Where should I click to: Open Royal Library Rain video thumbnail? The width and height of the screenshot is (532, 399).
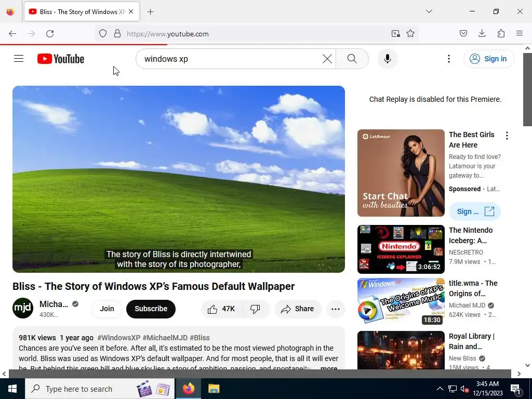click(x=401, y=350)
